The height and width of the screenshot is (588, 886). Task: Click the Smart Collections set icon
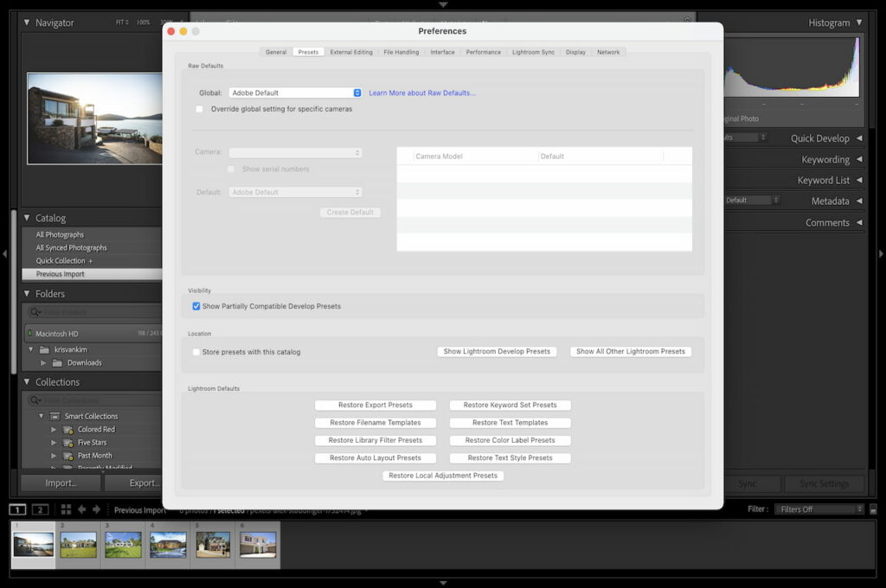pyautogui.click(x=55, y=416)
